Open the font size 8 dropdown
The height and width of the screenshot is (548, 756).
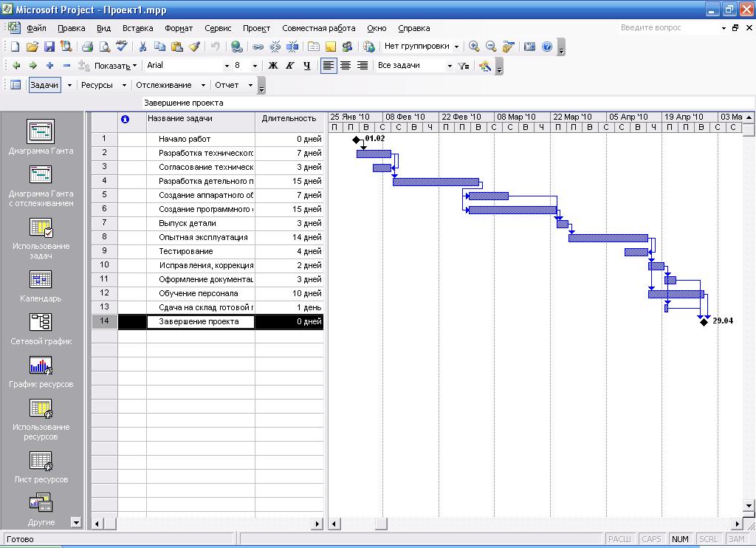point(255,66)
